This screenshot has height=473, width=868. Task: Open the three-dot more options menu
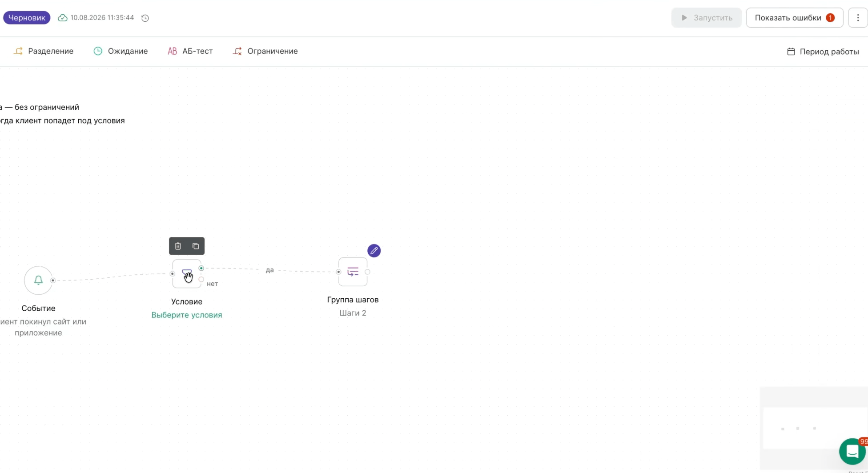point(858,18)
